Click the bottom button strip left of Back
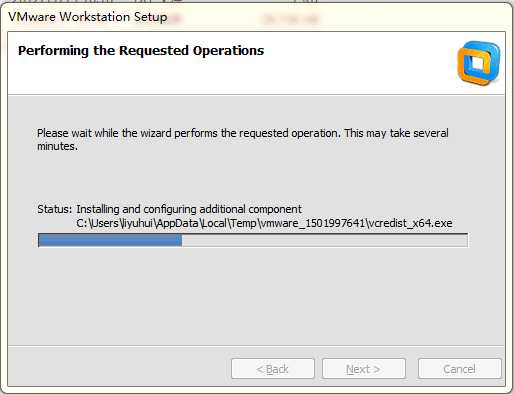Screen dimensions: 514x394 pyautogui.click(x=120, y=369)
